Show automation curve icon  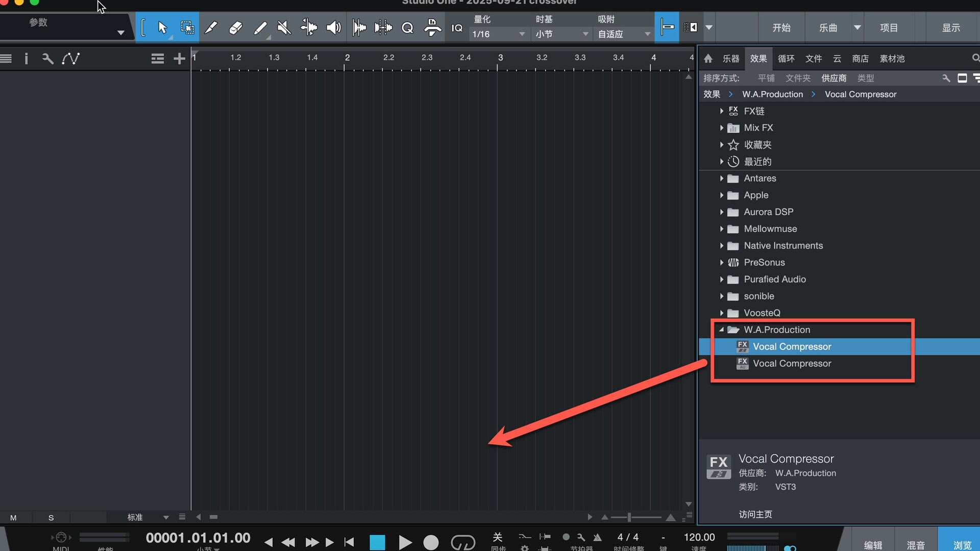click(x=70, y=59)
